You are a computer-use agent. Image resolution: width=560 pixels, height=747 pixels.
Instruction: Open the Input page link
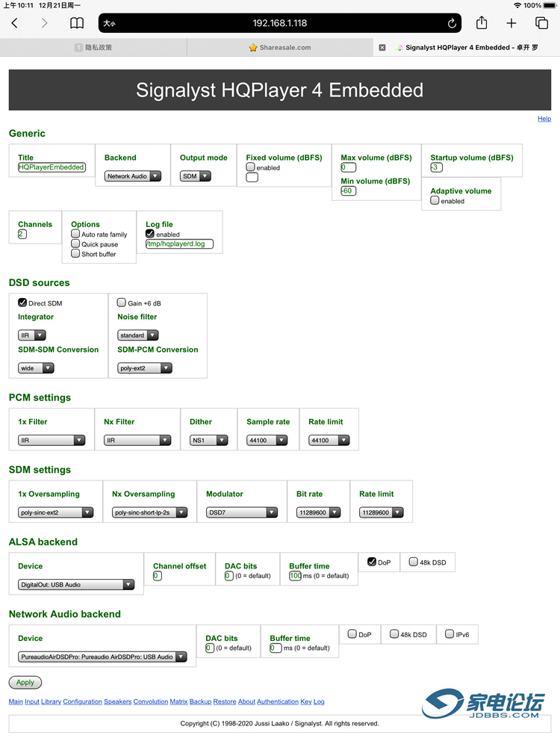point(32,701)
